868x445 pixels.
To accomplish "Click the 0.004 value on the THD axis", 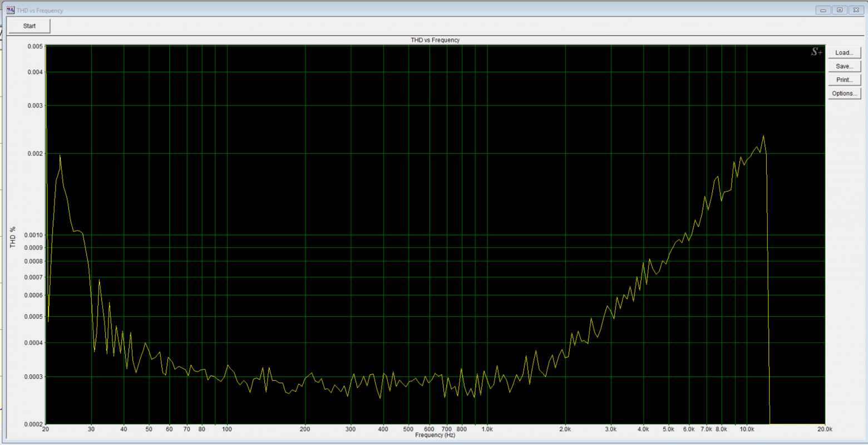I will [x=35, y=72].
